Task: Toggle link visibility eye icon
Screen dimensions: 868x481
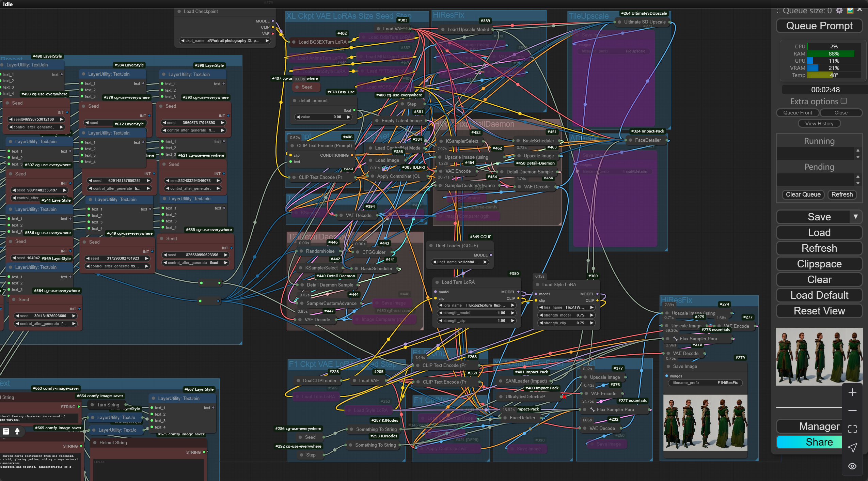Action: click(x=852, y=466)
